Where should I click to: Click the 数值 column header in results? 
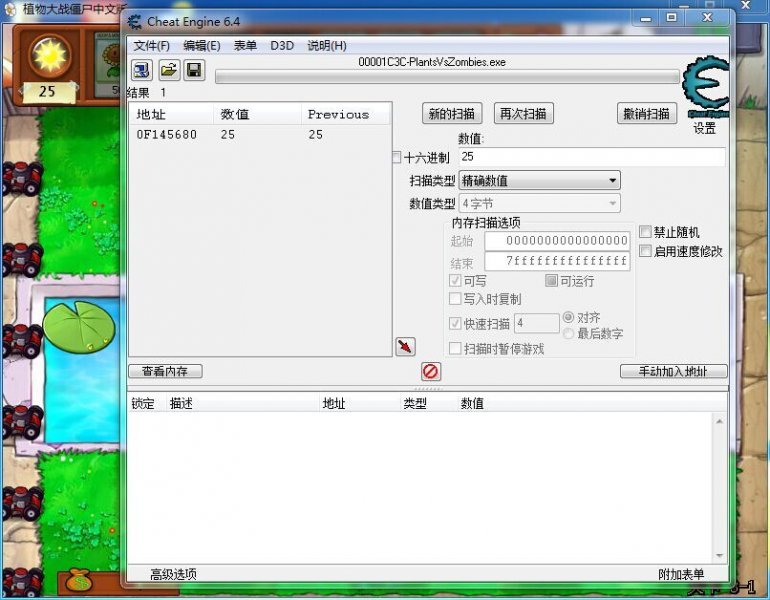tap(258, 114)
